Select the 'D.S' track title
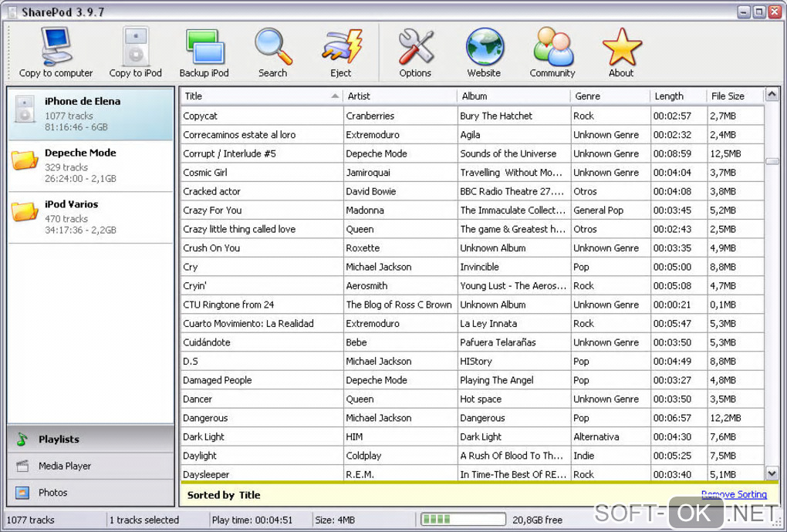The height and width of the screenshot is (532, 787). (191, 362)
